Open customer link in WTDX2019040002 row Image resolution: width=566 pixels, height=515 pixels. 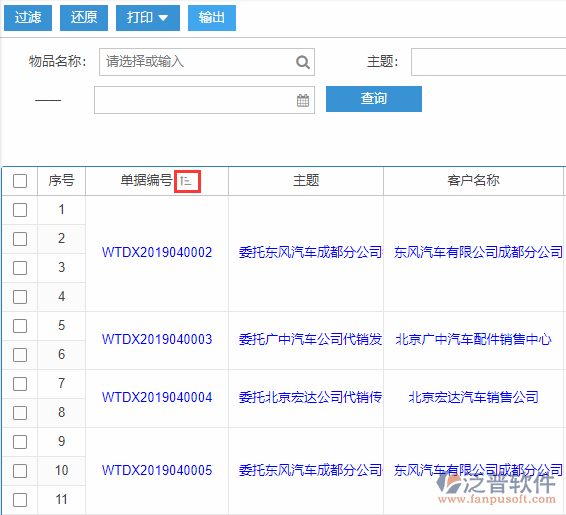point(478,253)
